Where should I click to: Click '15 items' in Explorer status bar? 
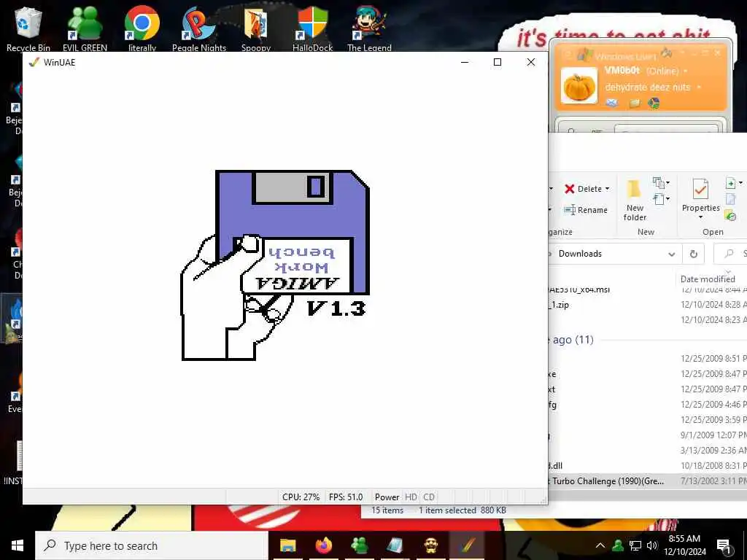(x=387, y=510)
